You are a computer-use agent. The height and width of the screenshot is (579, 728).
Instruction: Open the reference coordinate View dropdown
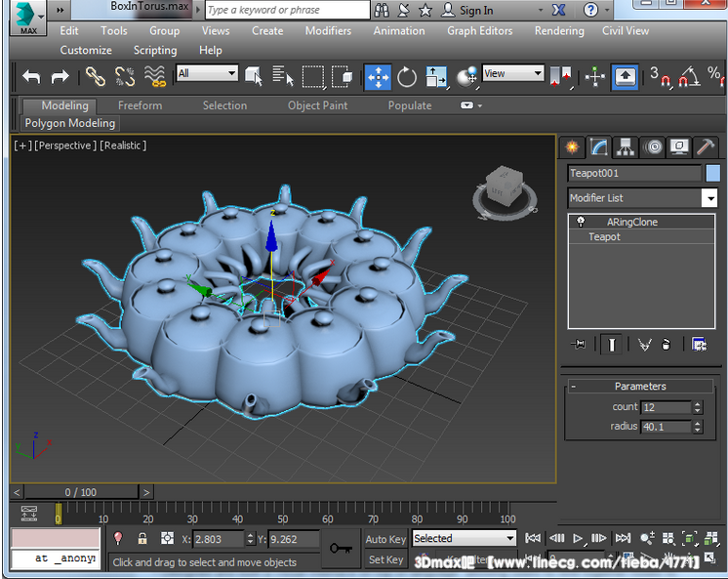513,73
